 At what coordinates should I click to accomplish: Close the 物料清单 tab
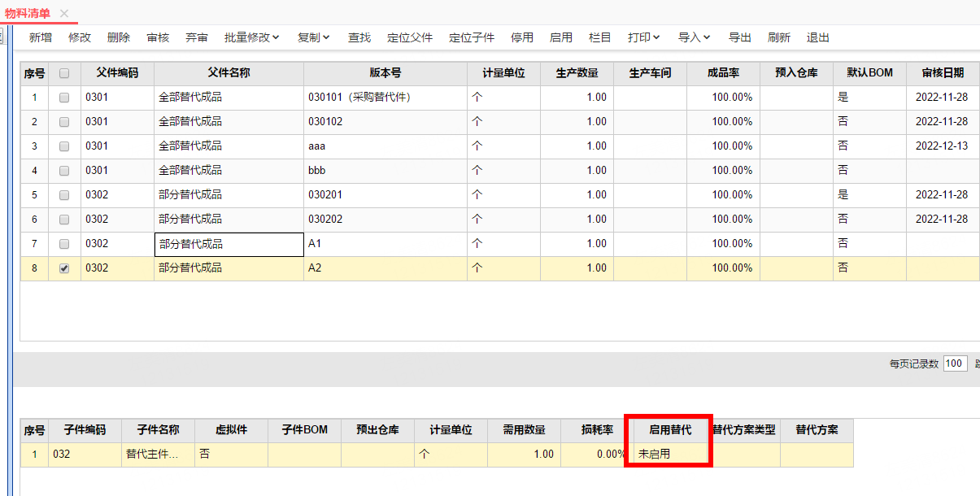point(64,13)
